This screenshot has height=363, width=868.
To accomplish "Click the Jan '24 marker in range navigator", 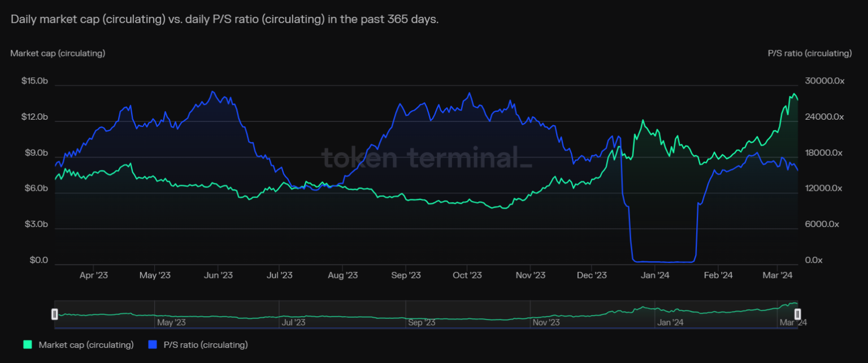I will point(670,322).
